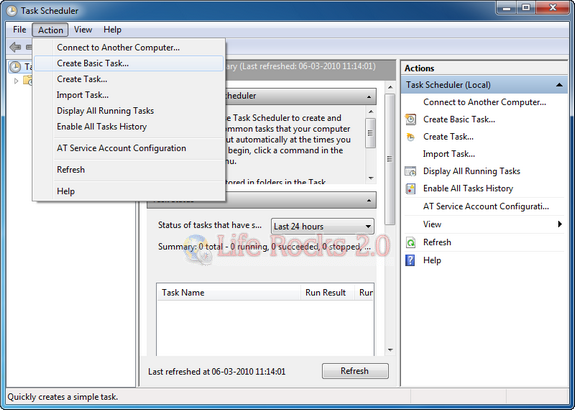Click the 'Status of tasks that have s...' label
This screenshot has width=575, height=410.
point(210,225)
